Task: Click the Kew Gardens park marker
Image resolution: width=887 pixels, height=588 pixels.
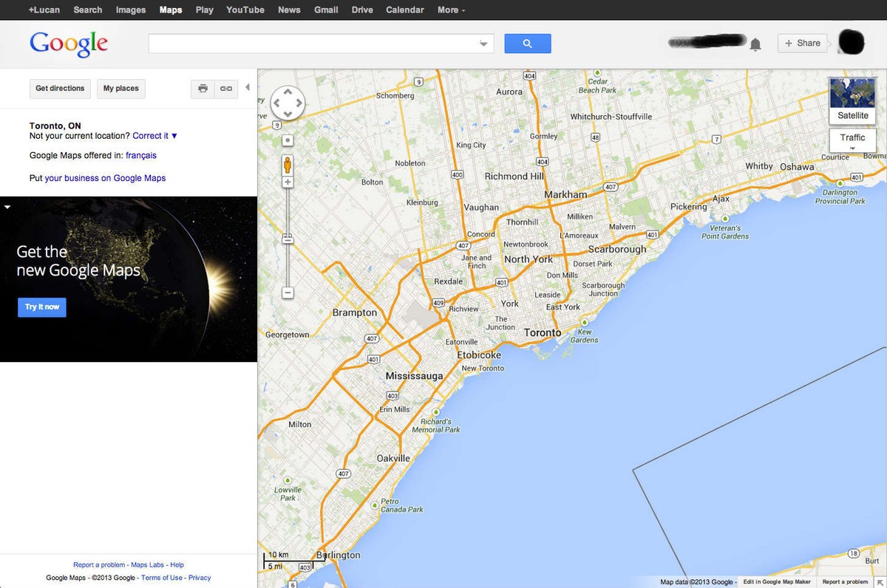Action: coord(584,323)
